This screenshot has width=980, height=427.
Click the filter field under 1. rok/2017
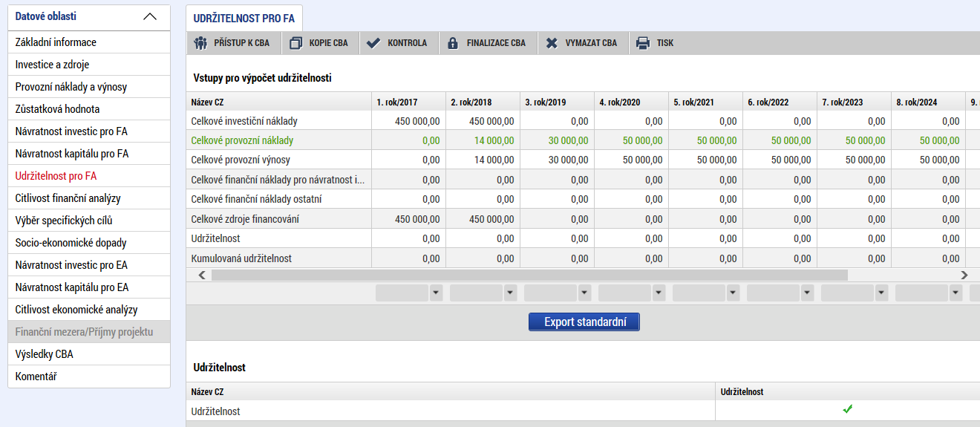point(402,293)
